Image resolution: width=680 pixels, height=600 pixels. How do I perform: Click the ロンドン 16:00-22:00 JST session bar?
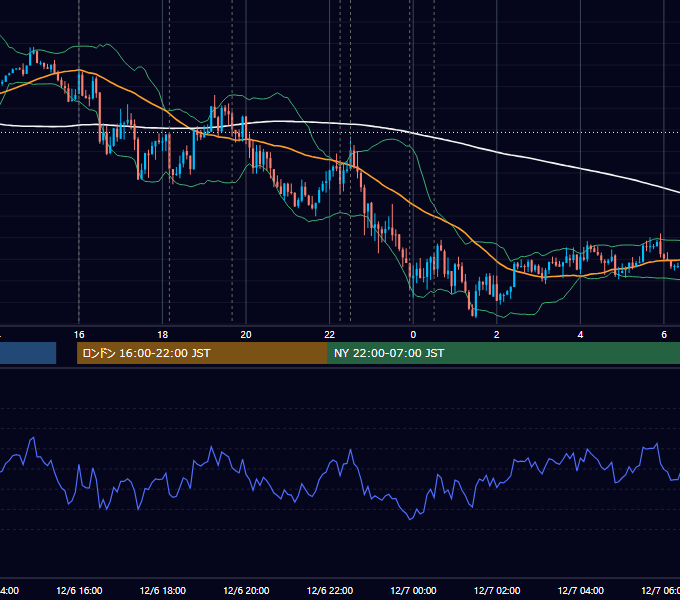tap(202, 353)
